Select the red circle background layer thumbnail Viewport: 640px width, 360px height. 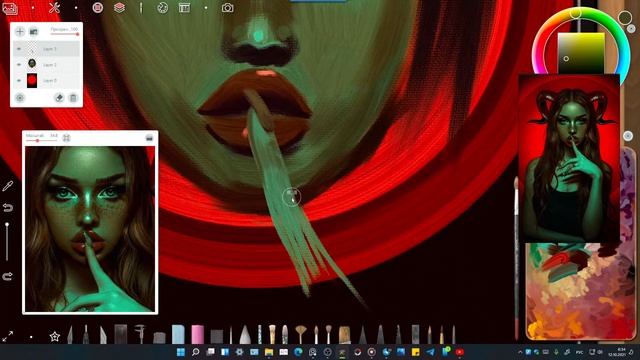point(32,80)
